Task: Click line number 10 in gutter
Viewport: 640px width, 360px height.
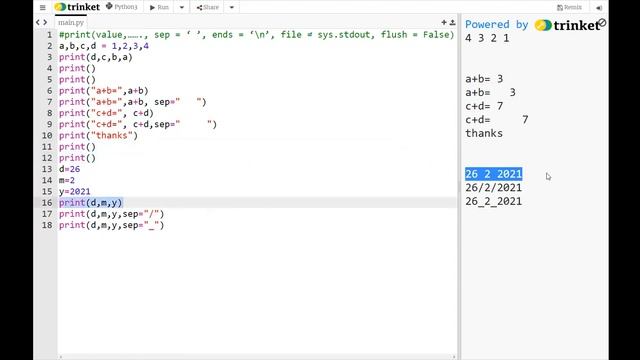Action: [x=47, y=136]
